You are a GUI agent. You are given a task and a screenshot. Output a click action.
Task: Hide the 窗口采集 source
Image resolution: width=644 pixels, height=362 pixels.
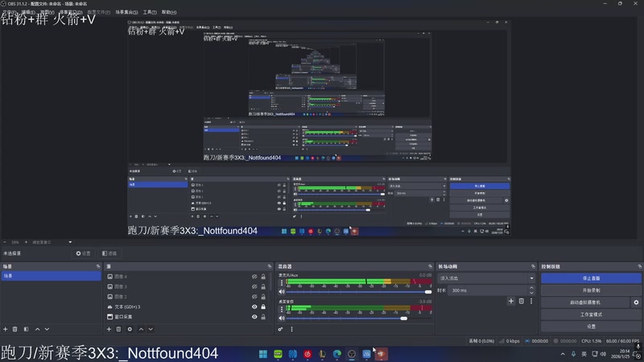click(x=254, y=317)
